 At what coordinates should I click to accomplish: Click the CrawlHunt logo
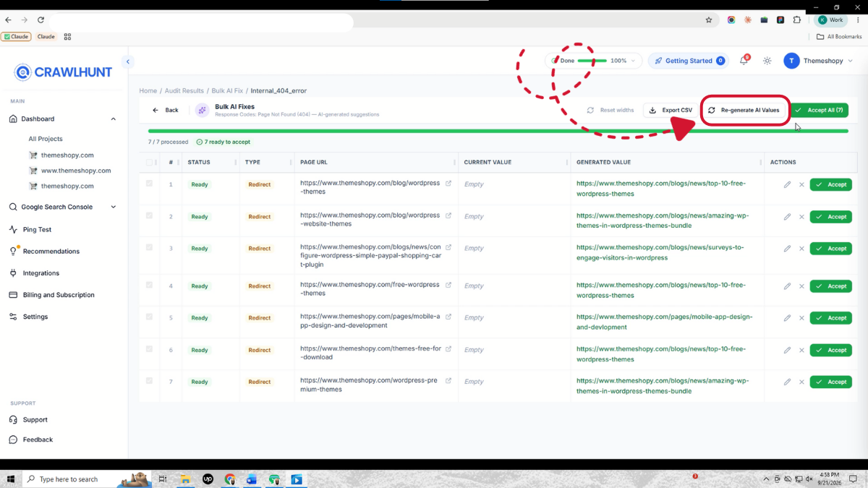point(64,72)
